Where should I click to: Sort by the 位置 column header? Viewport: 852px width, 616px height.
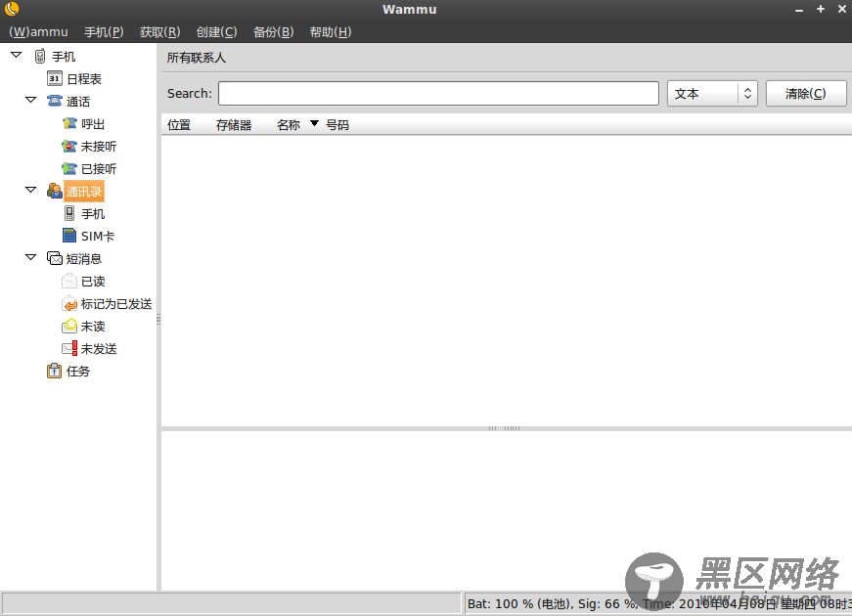(x=179, y=125)
